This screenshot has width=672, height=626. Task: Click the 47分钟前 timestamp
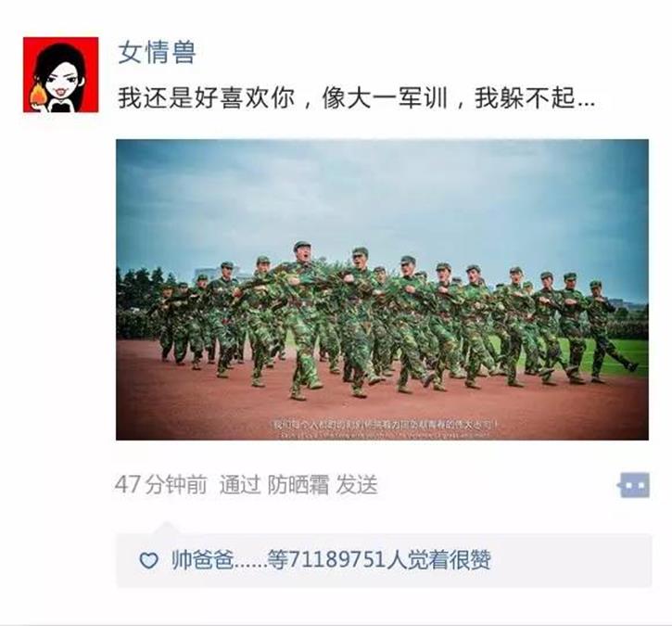pyautogui.click(x=160, y=485)
